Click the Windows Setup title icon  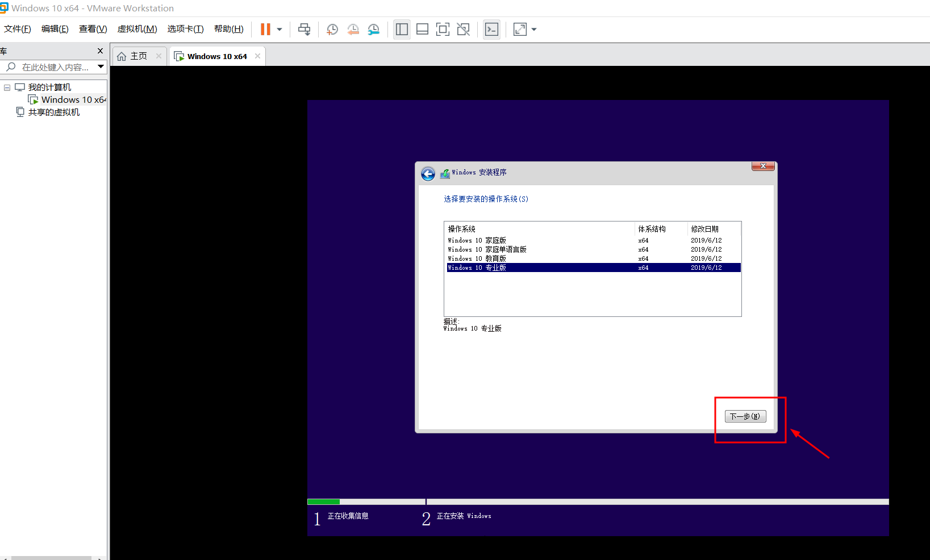(x=445, y=173)
